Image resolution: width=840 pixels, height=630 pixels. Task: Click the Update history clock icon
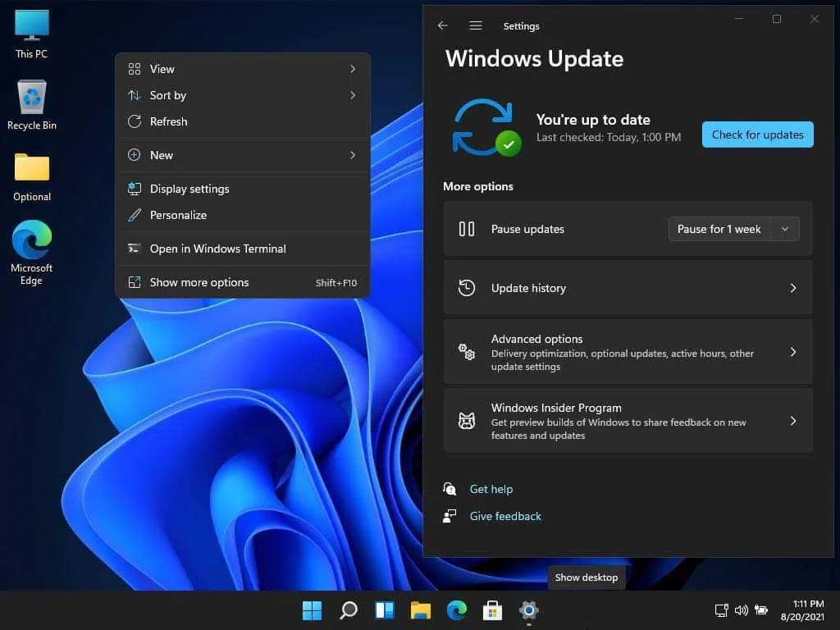coord(467,288)
